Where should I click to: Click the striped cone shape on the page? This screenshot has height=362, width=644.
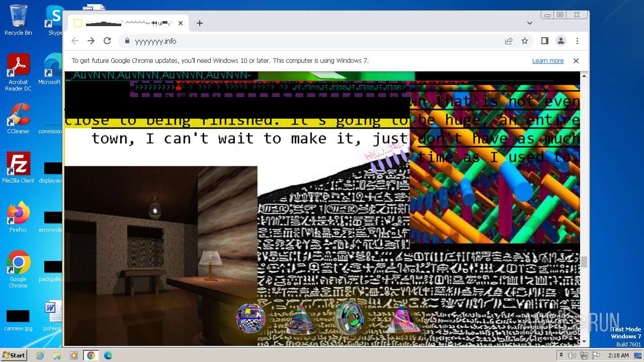pyautogui.click(x=301, y=319)
